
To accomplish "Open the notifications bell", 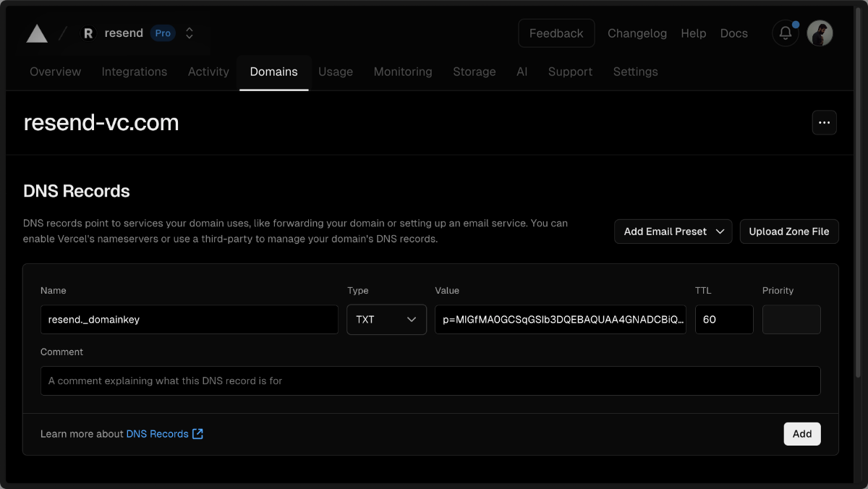I will point(786,33).
